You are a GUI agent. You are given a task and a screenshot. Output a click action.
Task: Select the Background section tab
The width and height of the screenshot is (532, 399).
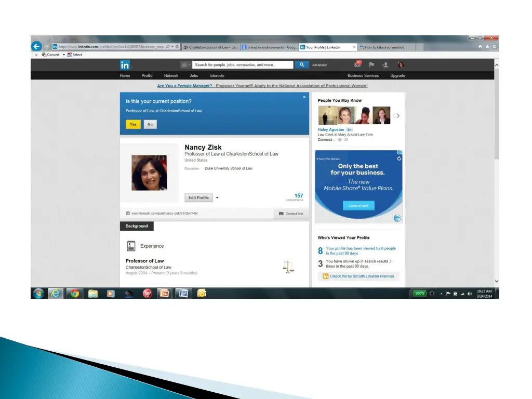point(137,226)
